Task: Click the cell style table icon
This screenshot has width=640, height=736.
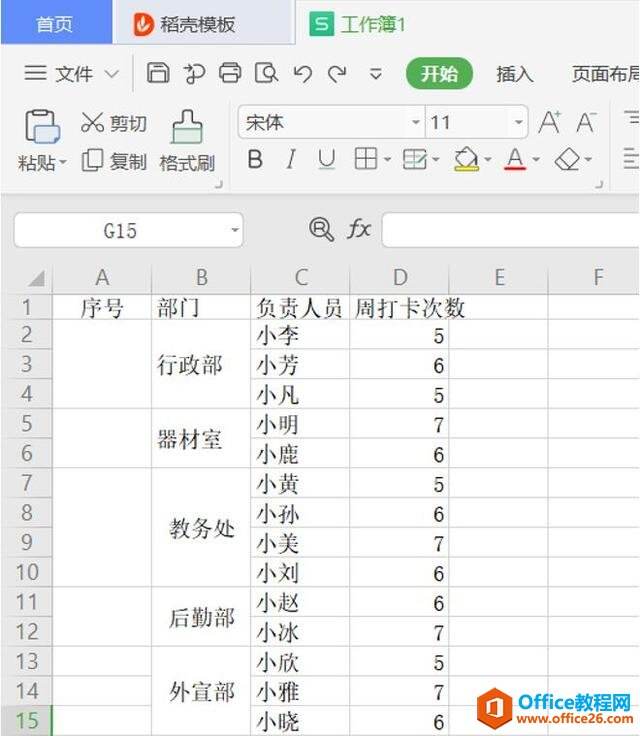Action: pos(415,160)
